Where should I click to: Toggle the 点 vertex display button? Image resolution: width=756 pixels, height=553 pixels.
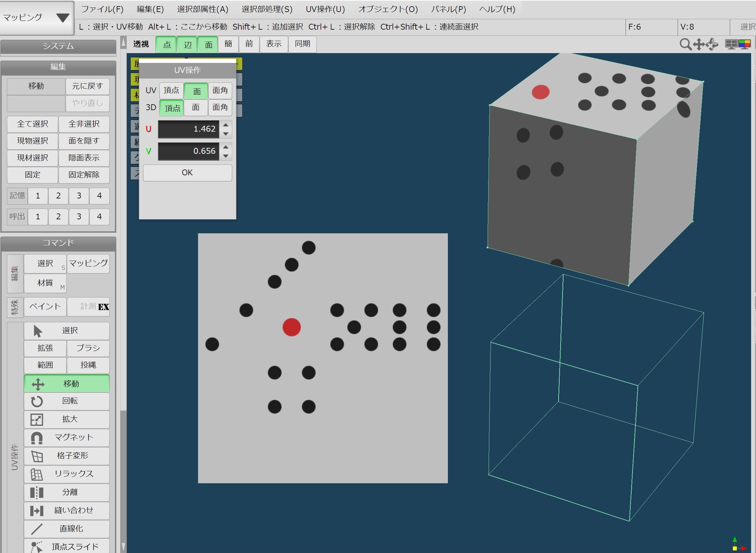pos(166,45)
